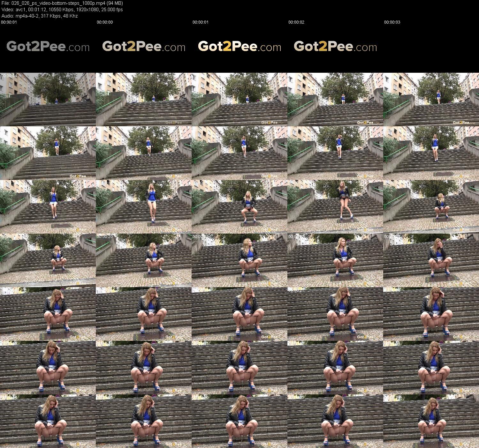Select the final thumbnail of the contact sheet
Viewport: 479px width, 448px height.
tap(431, 421)
